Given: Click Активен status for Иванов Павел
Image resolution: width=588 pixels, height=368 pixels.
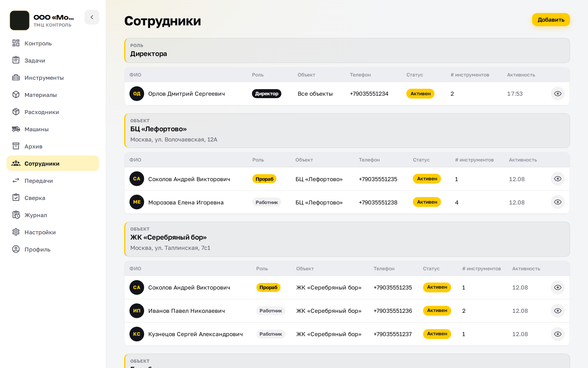Looking at the screenshot, I should 437,311.
